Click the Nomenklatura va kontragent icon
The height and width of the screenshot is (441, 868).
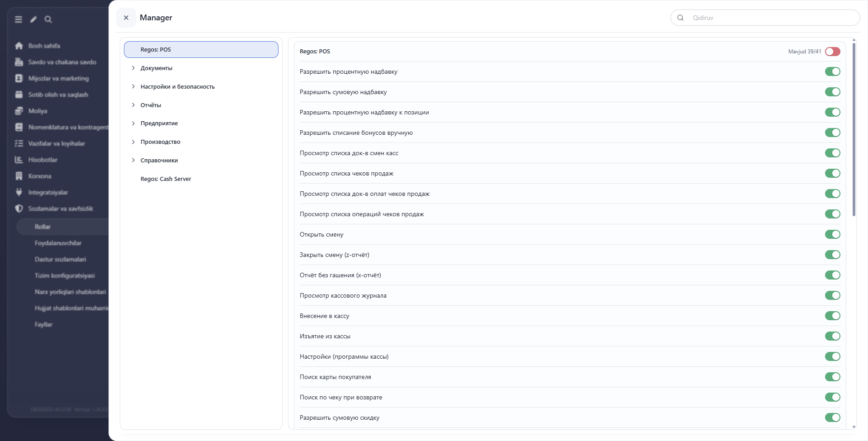point(19,127)
